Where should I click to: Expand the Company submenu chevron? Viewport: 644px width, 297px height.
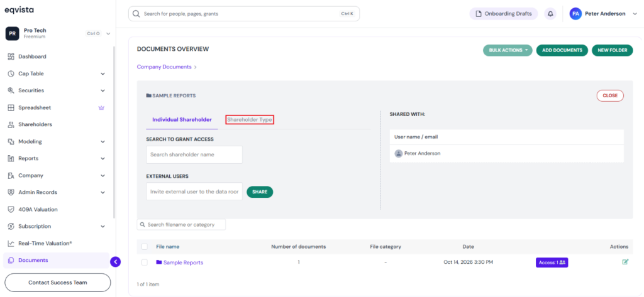pyautogui.click(x=103, y=176)
